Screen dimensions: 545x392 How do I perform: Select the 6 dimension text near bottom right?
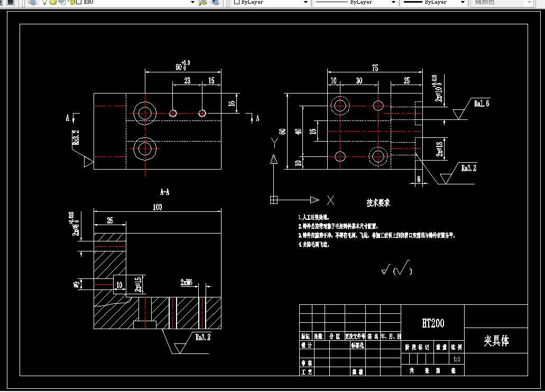tap(419, 179)
